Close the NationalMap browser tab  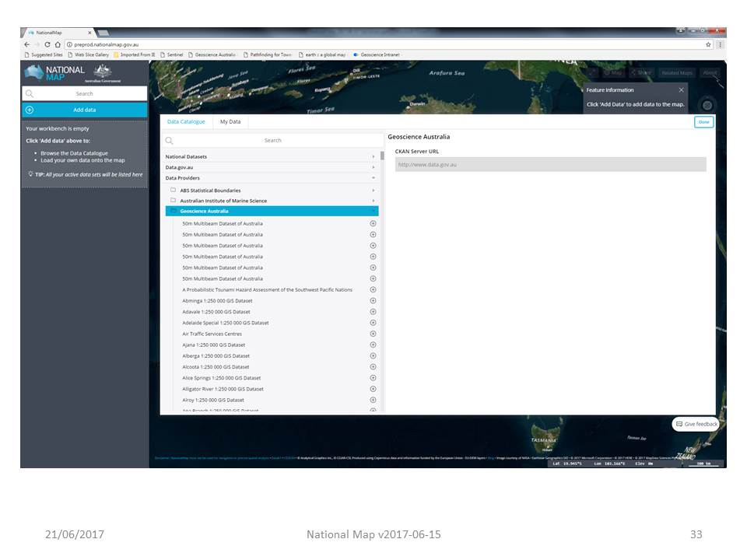pyautogui.click(x=89, y=33)
